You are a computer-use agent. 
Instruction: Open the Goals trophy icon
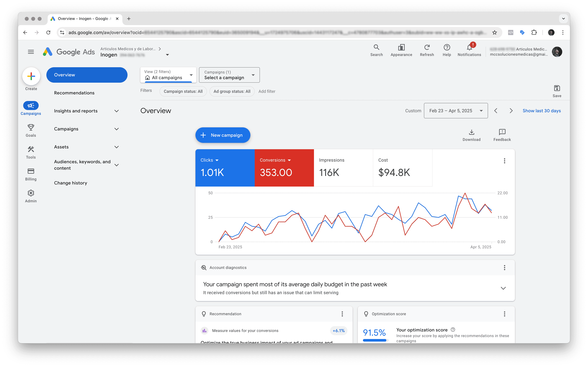click(x=31, y=127)
